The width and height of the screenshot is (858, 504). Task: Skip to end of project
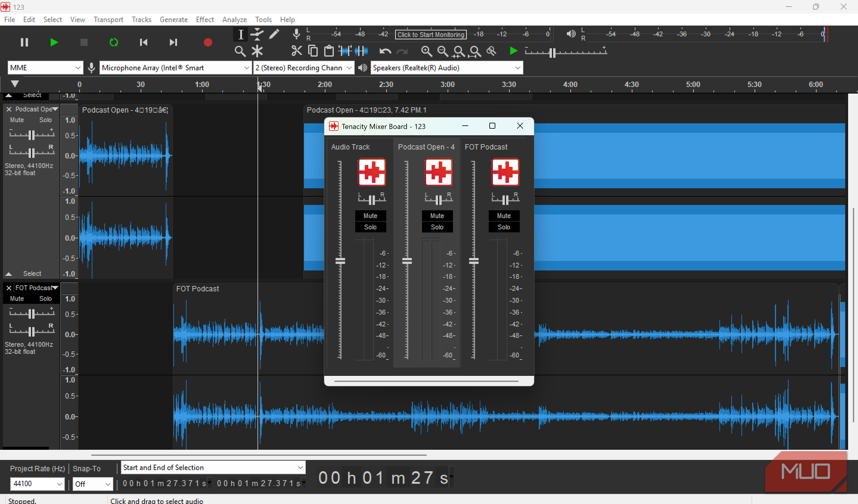[173, 43]
